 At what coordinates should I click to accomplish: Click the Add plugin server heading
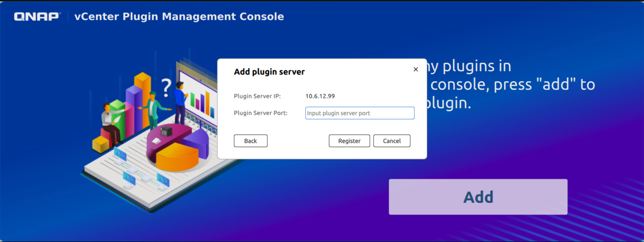click(x=269, y=72)
